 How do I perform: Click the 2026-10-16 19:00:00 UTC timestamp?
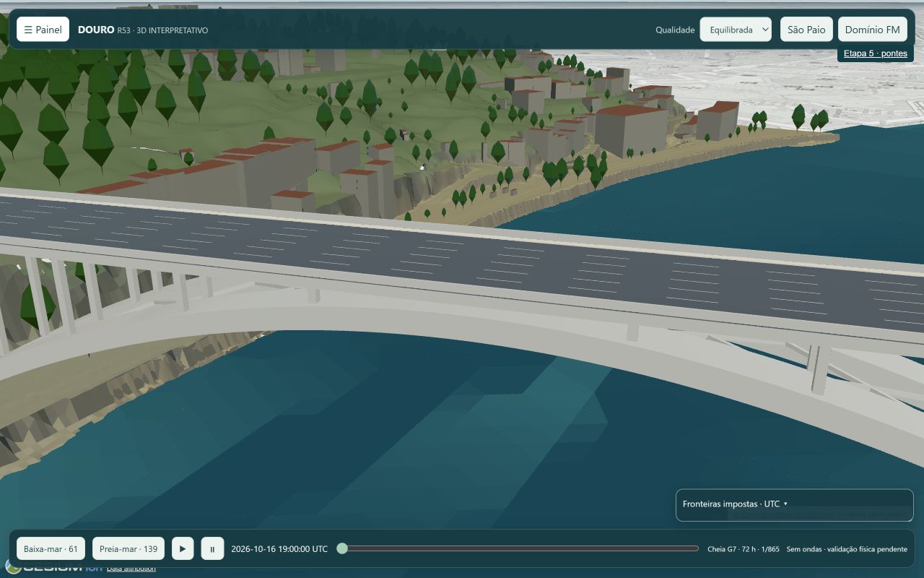coord(279,549)
